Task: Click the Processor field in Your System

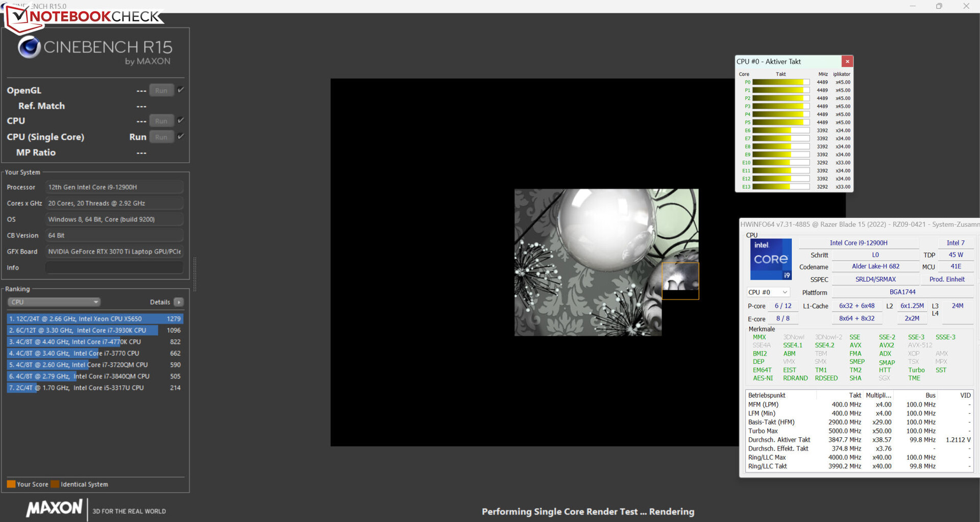Action: click(114, 187)
